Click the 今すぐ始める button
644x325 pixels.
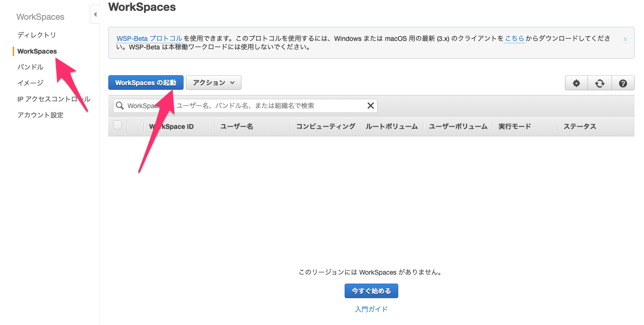tap(371, 291)
